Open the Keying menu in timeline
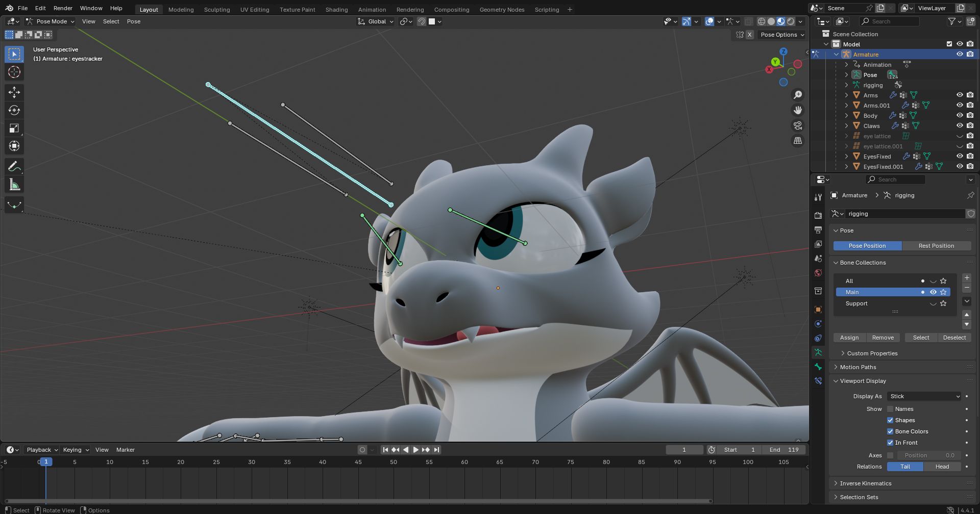The width and height of the screenshot is (980, 514). pos(76,450)
